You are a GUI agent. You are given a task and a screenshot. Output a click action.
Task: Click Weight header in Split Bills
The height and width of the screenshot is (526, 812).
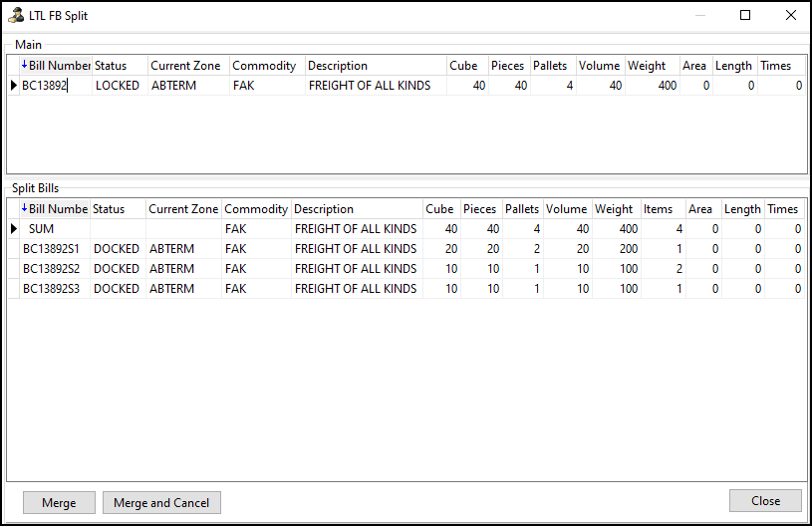click(617, 209)
